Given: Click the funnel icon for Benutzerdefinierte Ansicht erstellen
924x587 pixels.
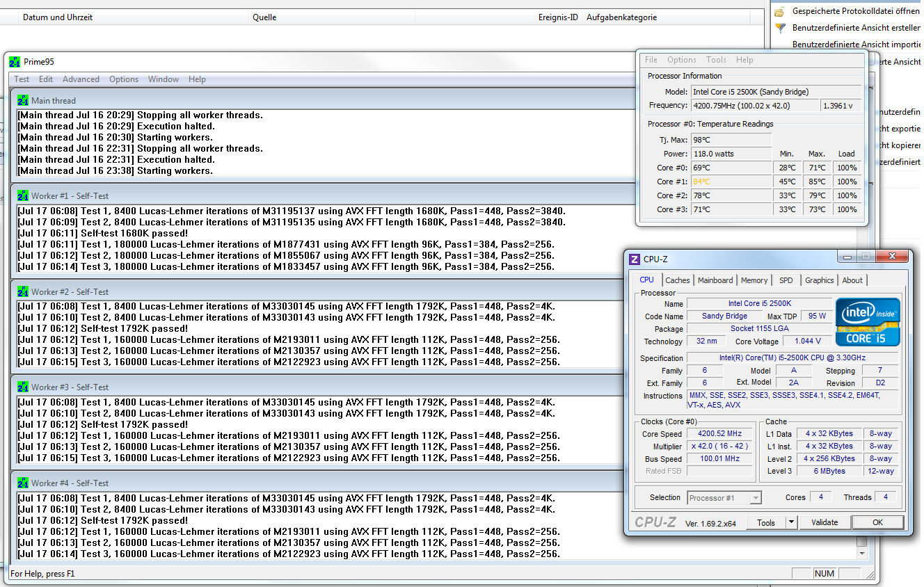Looking at the screenshot, I should tap(779, 28).
